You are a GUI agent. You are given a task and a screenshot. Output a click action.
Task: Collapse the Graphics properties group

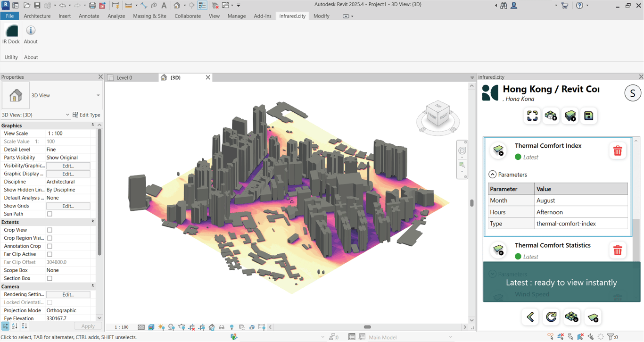tap(92, 125)
